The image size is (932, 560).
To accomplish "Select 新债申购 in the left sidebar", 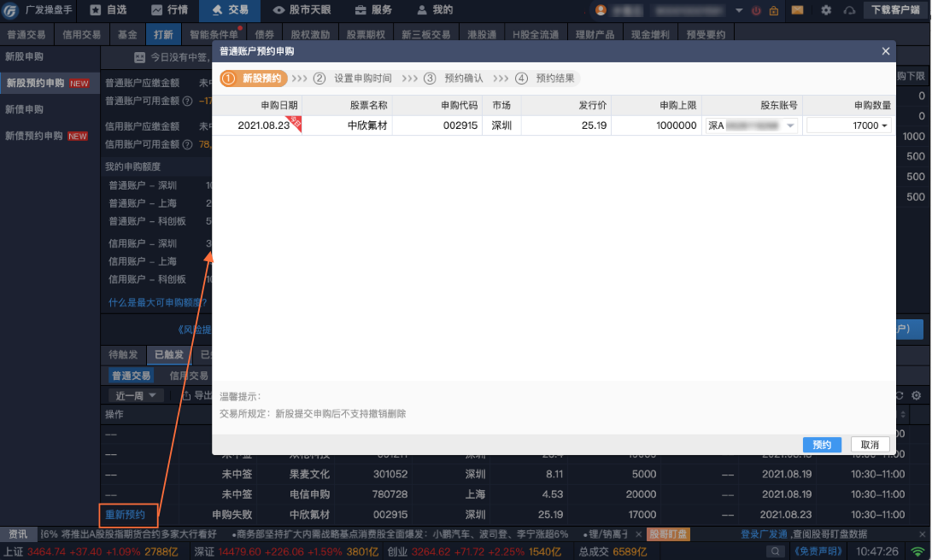I will (x=50, y=109).
